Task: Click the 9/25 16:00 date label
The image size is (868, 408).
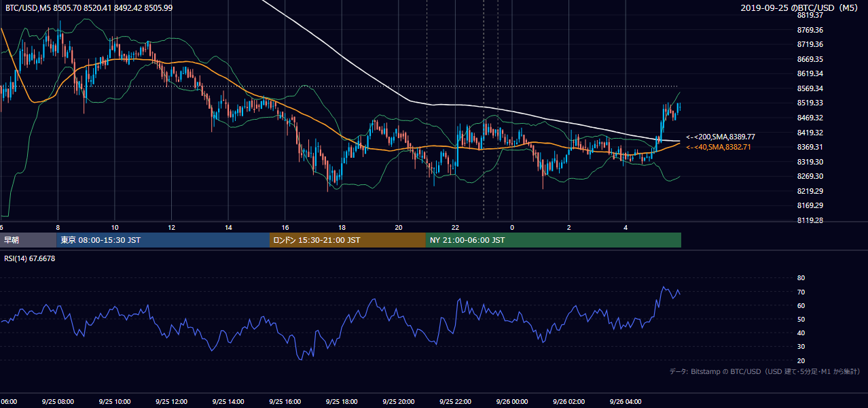Action: pos(285,402)
